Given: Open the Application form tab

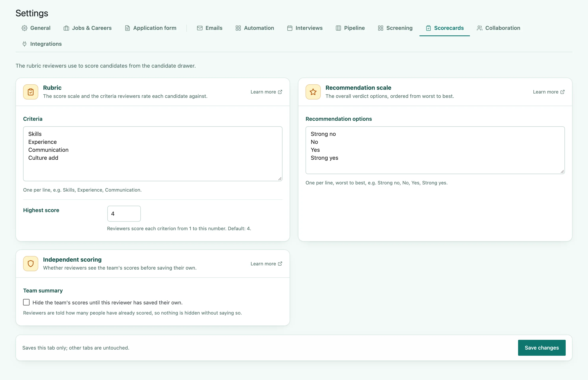Looking at the screenshot, I should point(150,28).
